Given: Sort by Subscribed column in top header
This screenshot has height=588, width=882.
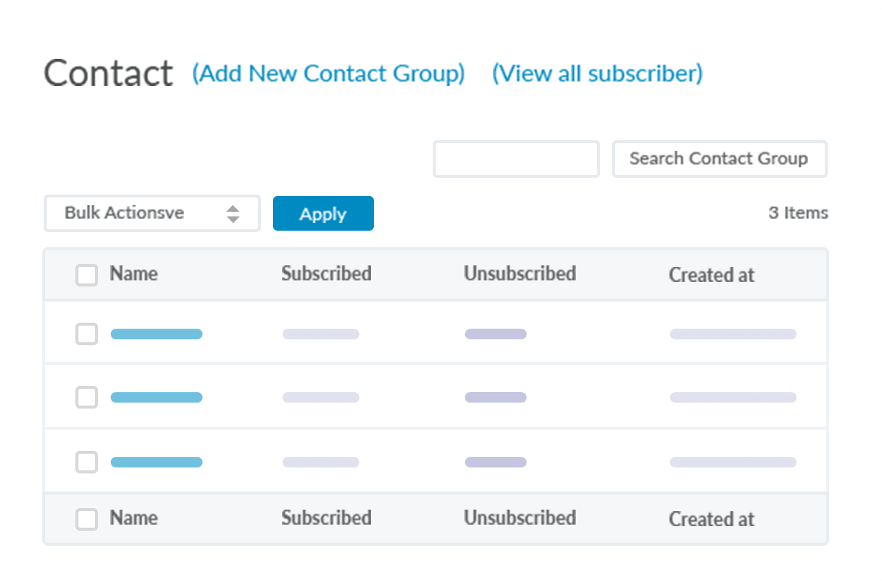Looking at the screenshot, I should tap(326, 274).
